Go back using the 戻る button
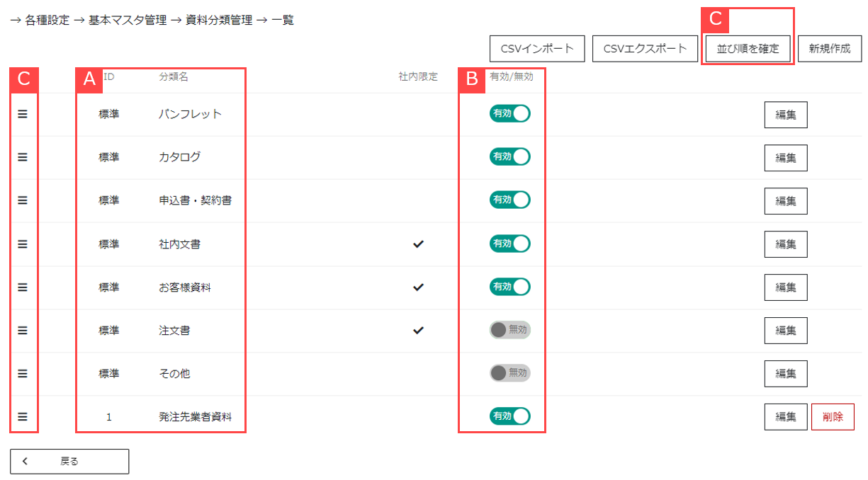 pos(69,461)
